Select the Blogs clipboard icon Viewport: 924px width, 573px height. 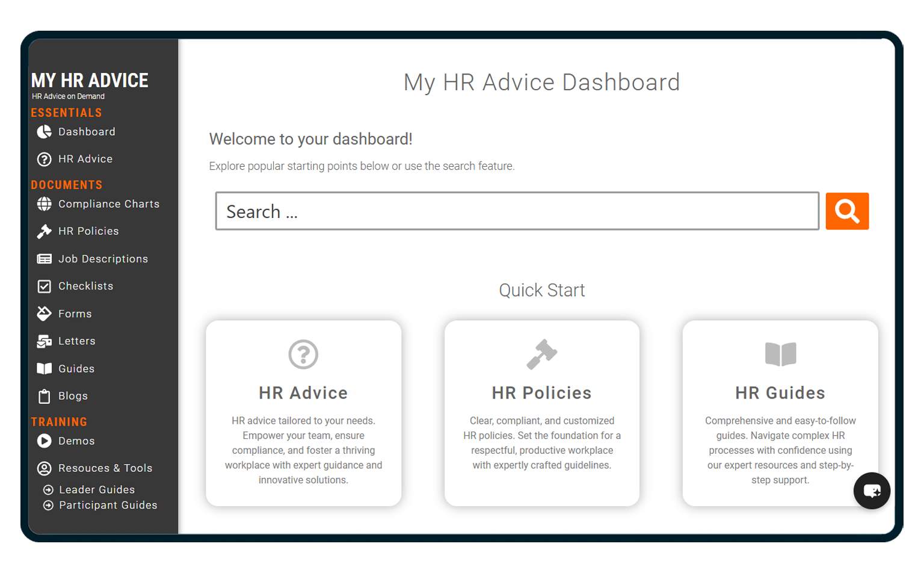[x=43, y=396]
